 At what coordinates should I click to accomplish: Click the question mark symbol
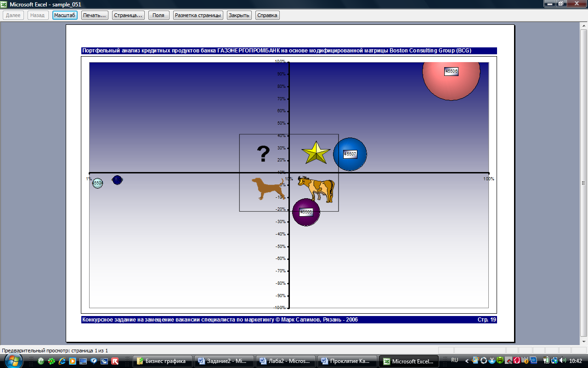tap(263, 154)
